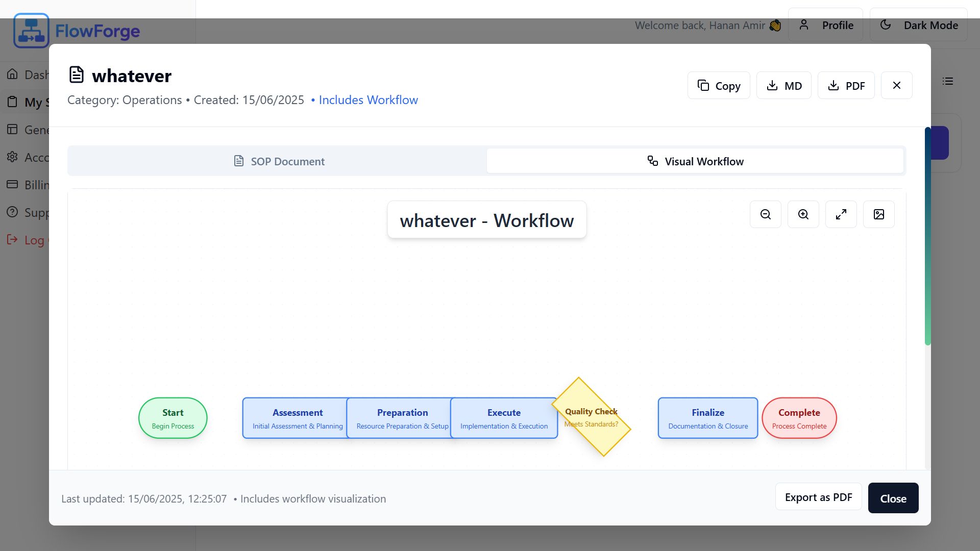Select the Quality Check diamond node
Image resolution: width=980 pixels, height=551 pixels.
[591, 417]
